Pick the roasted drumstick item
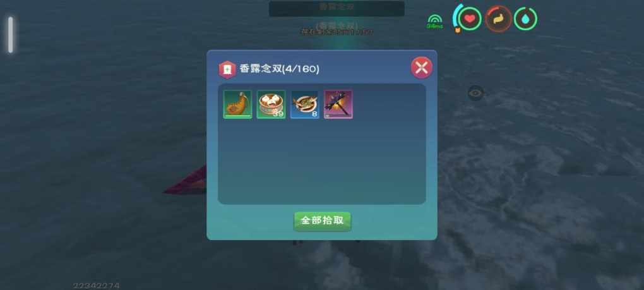Screen dimensions: 644x290 237,104
